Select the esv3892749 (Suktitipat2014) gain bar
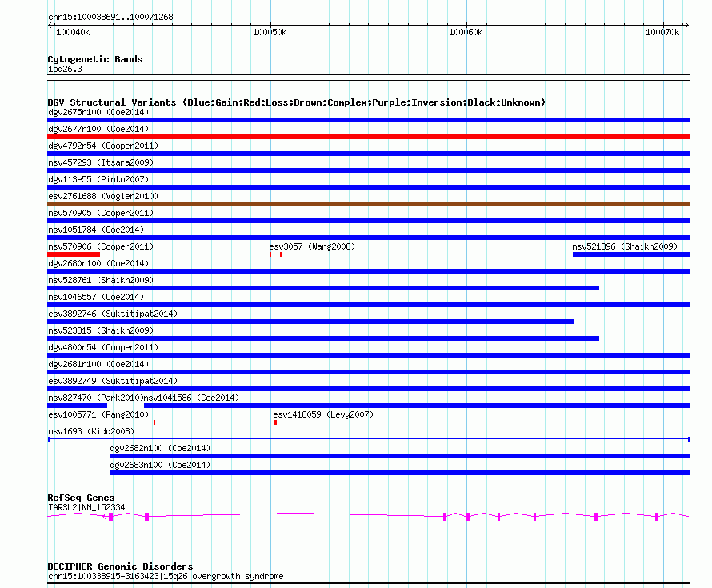The height and width of the screenshot is (588, 712). tap(368, 389)
